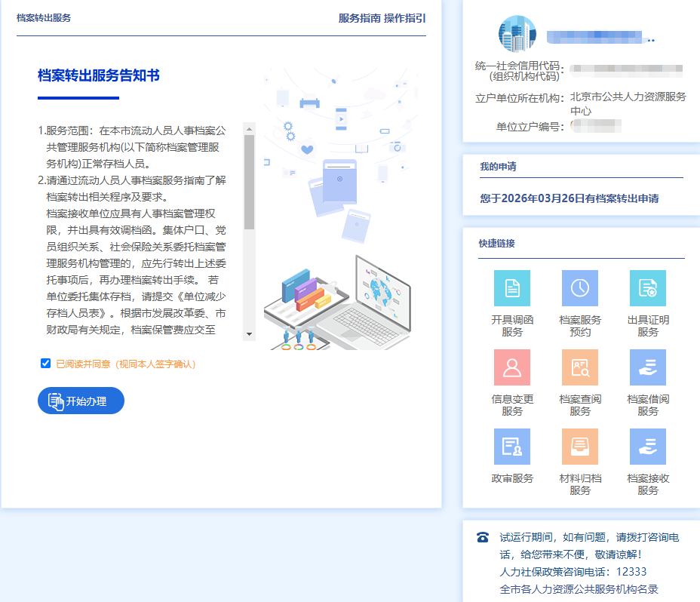This screenshot has height=602, width=700.
Task: Click the user avatar building image
Action: point(517,34)
